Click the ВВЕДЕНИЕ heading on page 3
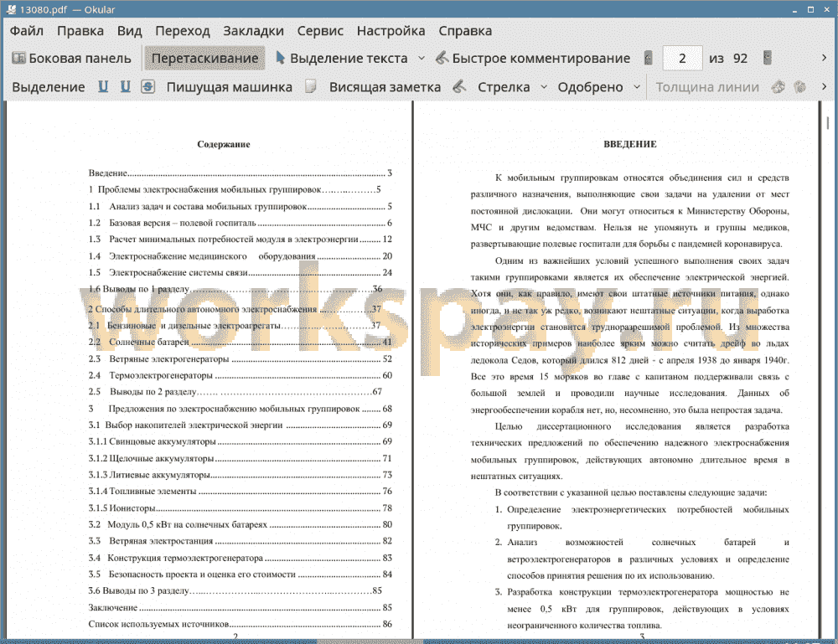This screenshot has width=838, height=644. 630,144
